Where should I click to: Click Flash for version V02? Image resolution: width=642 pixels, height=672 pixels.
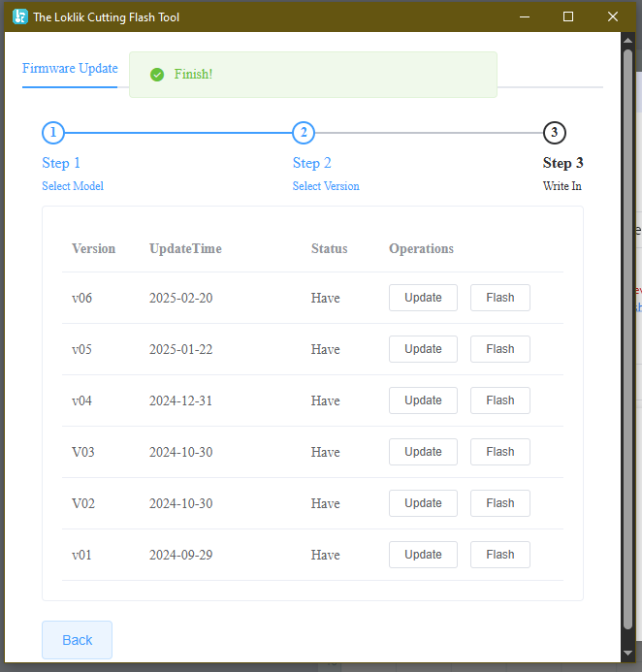point(500,503)
